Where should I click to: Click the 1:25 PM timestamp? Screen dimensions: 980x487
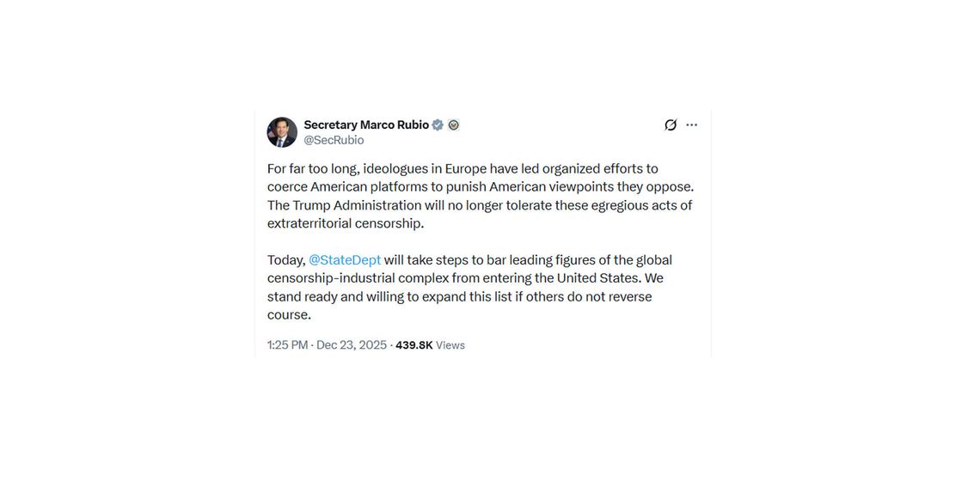287,345
